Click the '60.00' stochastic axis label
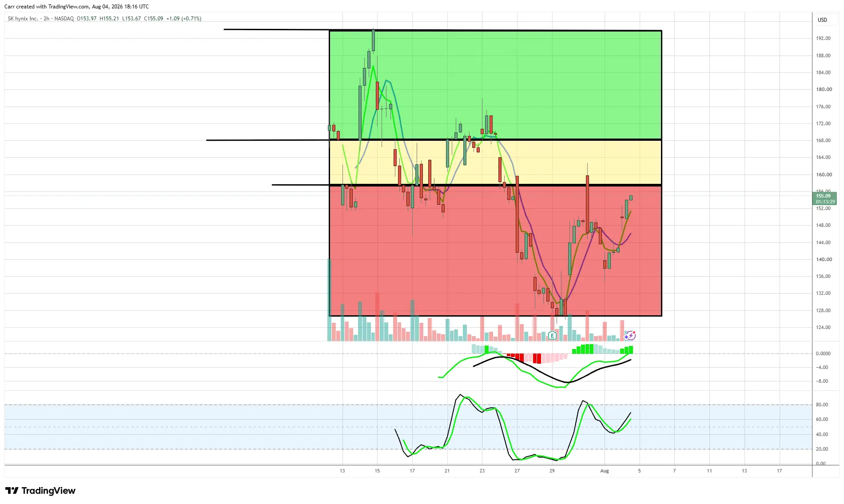Viewport: 844px width, 504px height. click(x=822, y=419)
